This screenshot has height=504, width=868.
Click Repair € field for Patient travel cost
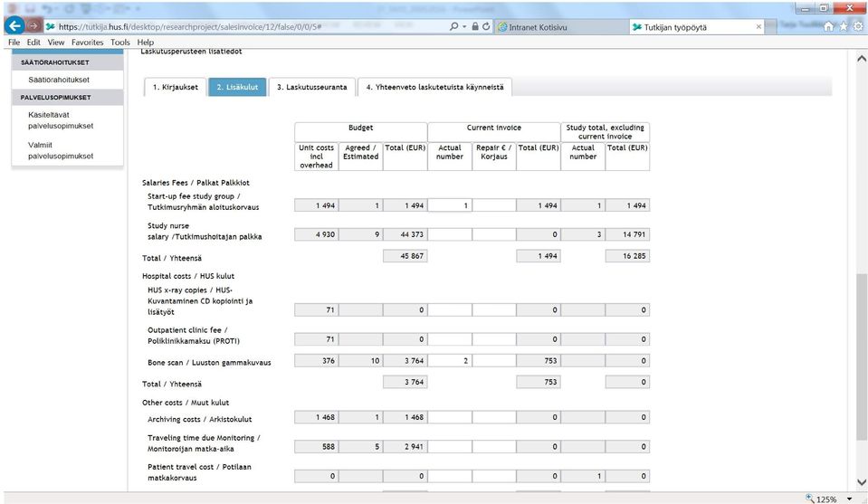tap(494, 476)
